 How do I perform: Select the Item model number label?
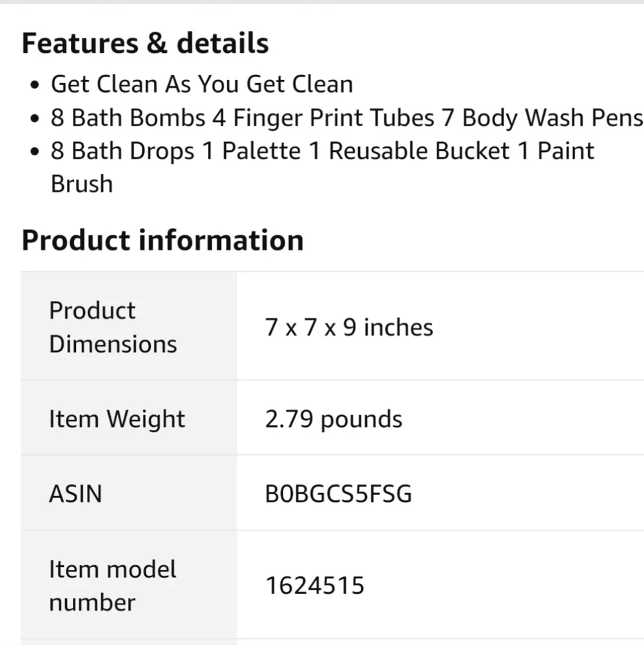pos(113,586)
